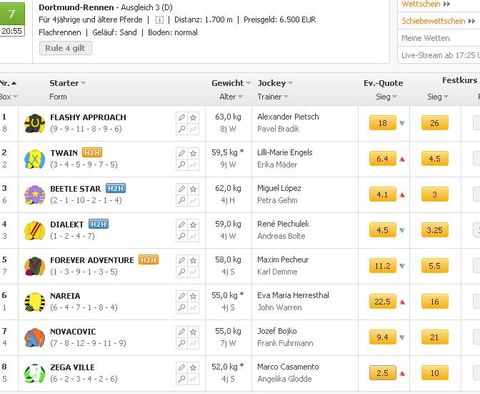Image resolution: width=480 pixels, height=394 pixels.
Task: Tick the checkbox in Flashy Approach's row
Action: [x=477, y=123]
